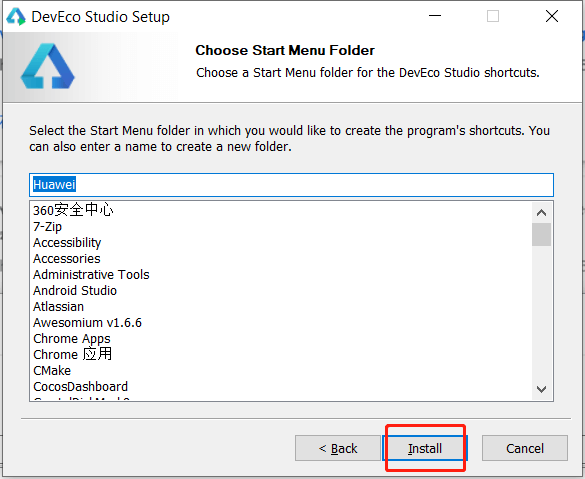
Task: Click the Huawei folder name field
Action: point(291,185)
